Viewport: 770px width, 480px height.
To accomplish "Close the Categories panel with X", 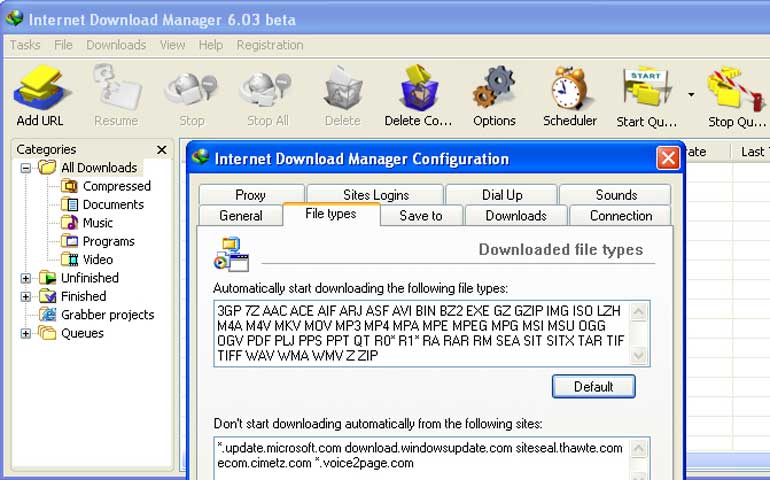I will 162,150.
